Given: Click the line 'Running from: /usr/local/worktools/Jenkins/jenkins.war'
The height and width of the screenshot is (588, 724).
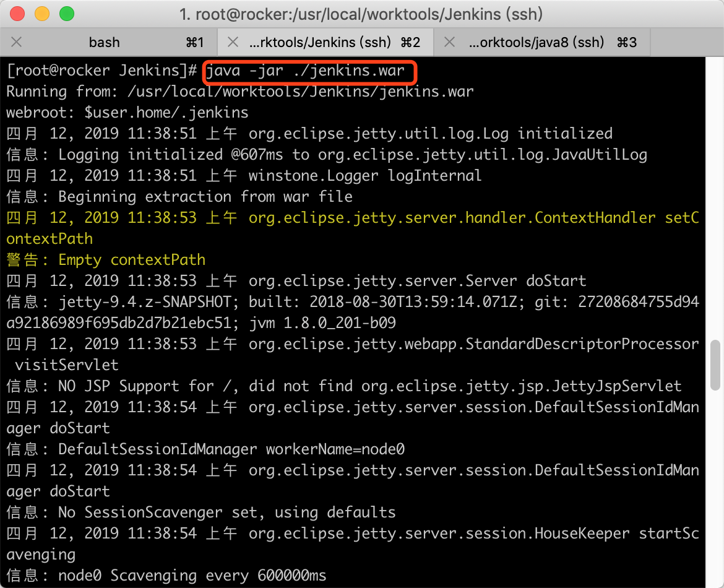Looking at the screenshot, I should coord(240,92).
